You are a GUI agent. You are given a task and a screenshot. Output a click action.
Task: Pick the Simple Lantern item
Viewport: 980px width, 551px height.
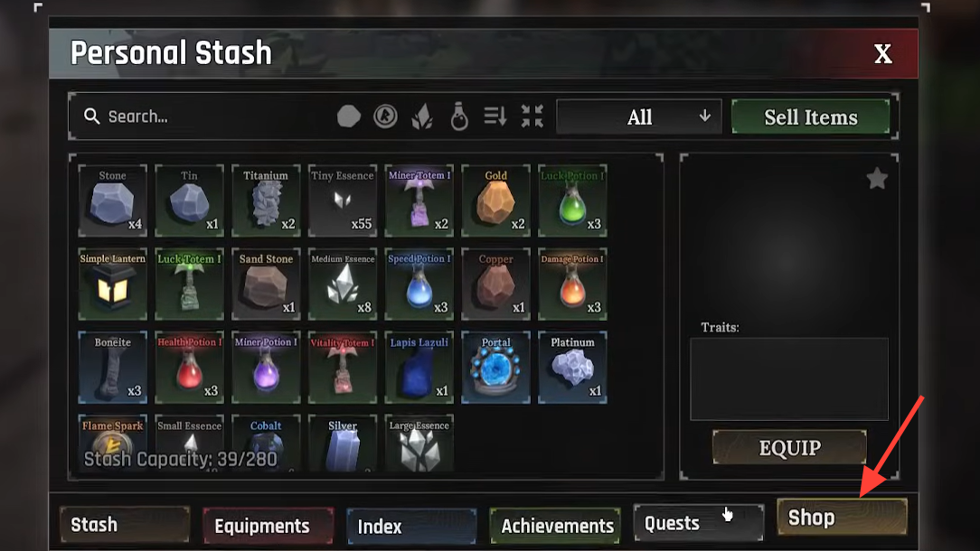(112, 285)
